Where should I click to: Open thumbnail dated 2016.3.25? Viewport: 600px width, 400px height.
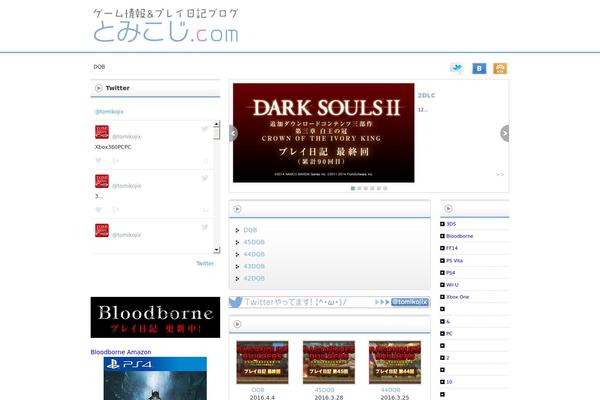pyautogui.click(x=395, y=362)
